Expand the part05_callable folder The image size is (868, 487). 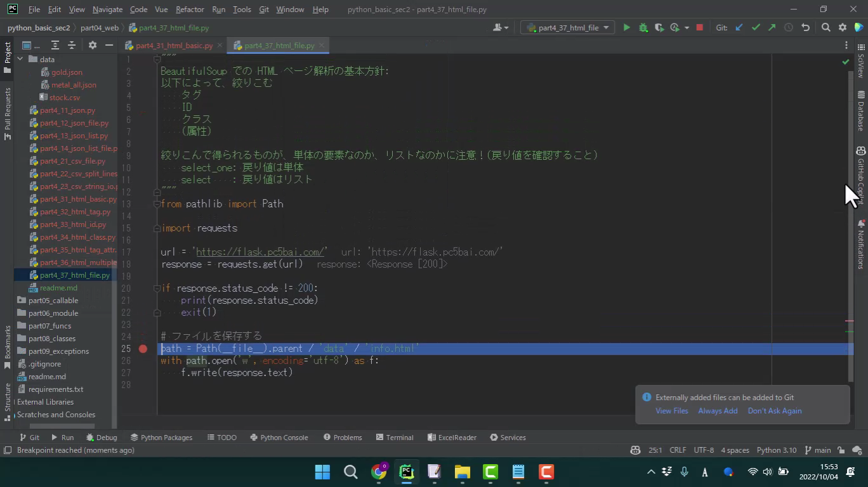pyautogui.click(x=14, y=301)
